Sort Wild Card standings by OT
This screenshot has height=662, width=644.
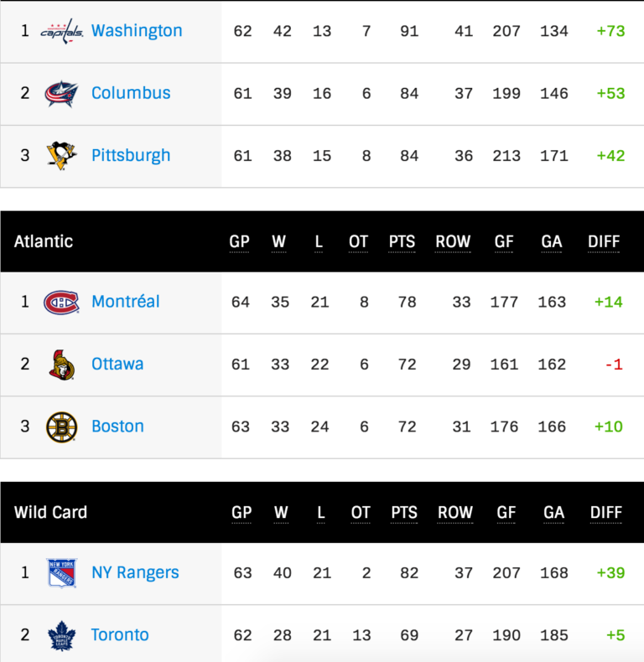click(360, 513)
